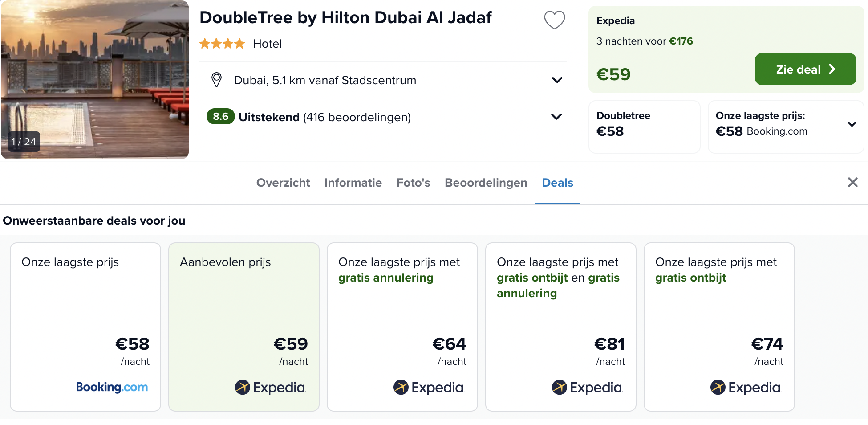The height and width of the screenshot is (425, 868).
Task: Open the Informatie tab
Action: click(x=353, y=183)
